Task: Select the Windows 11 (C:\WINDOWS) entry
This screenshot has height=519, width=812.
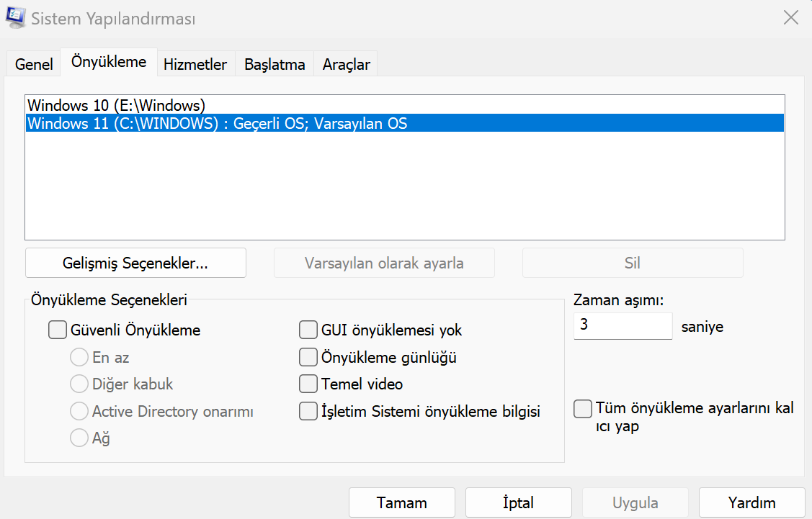Action: [x=217, y=123]
